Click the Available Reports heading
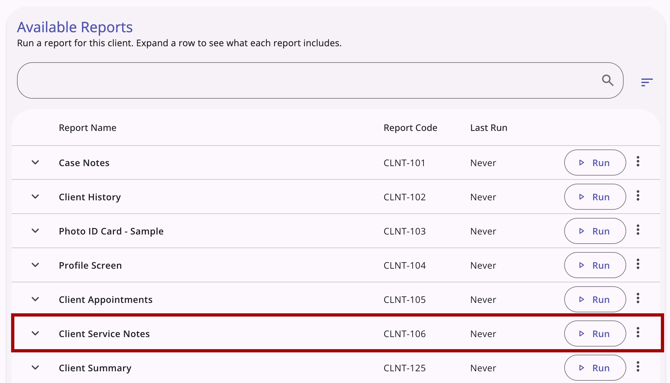Image resolution: width=670 pixels, height=383 pixels. 75,27
